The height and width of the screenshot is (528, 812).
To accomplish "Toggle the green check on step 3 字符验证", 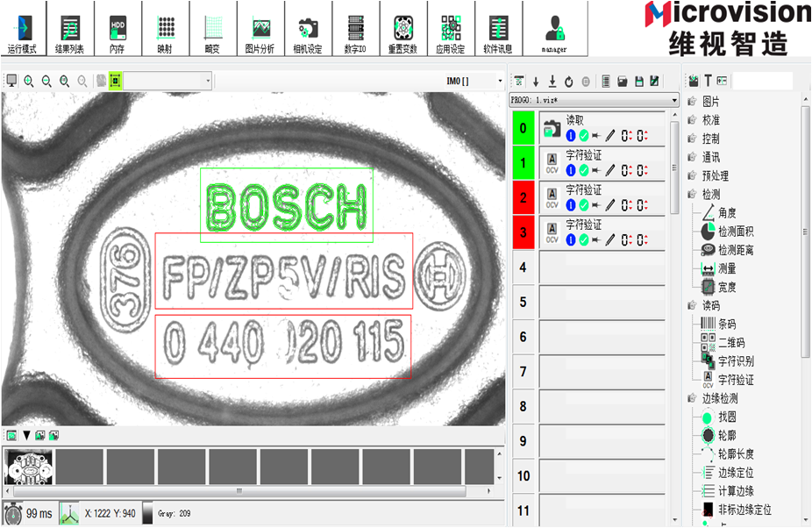I will point(584,240).
